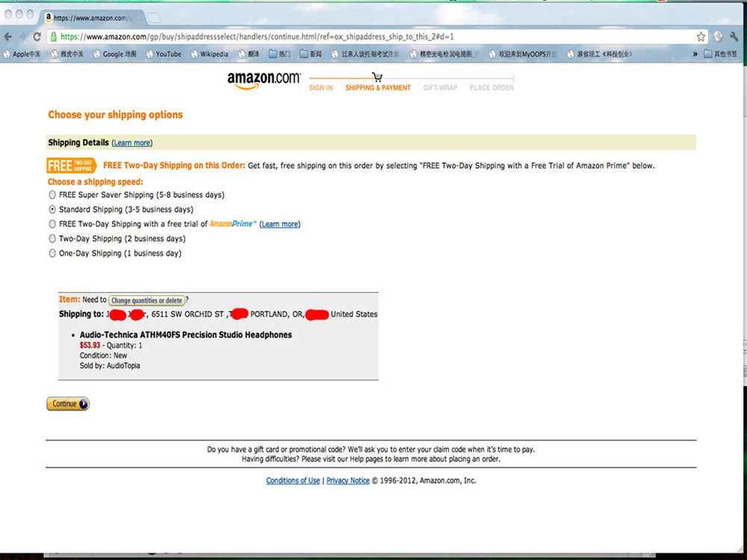The width and height of the screenshot is (747, 560).
Task: Open the Wikipedia bookmark
Action: (209, 55)
